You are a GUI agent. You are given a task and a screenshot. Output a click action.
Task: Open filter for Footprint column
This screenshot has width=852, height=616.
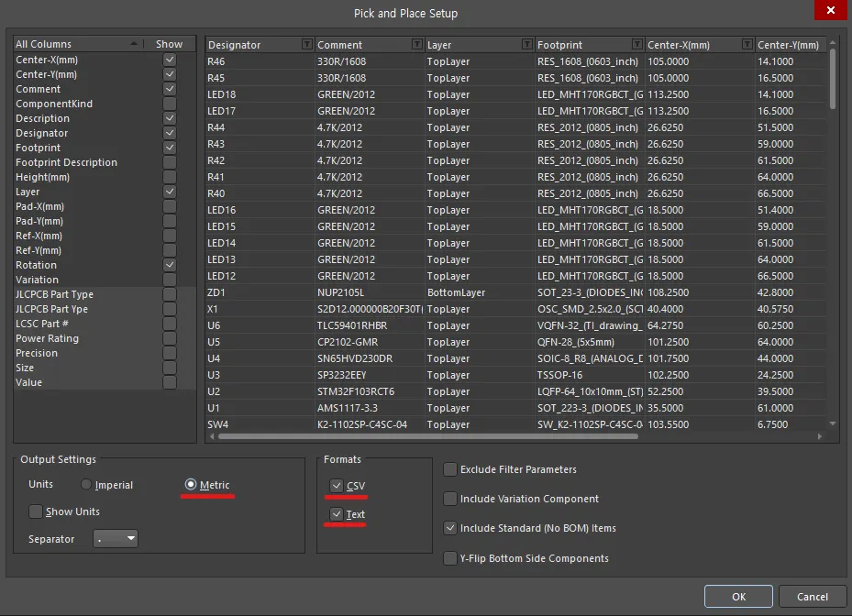coord(636,45)
